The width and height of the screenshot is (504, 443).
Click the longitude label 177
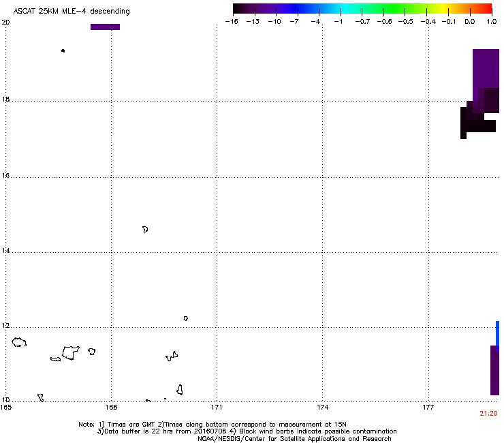coord(428,408)
